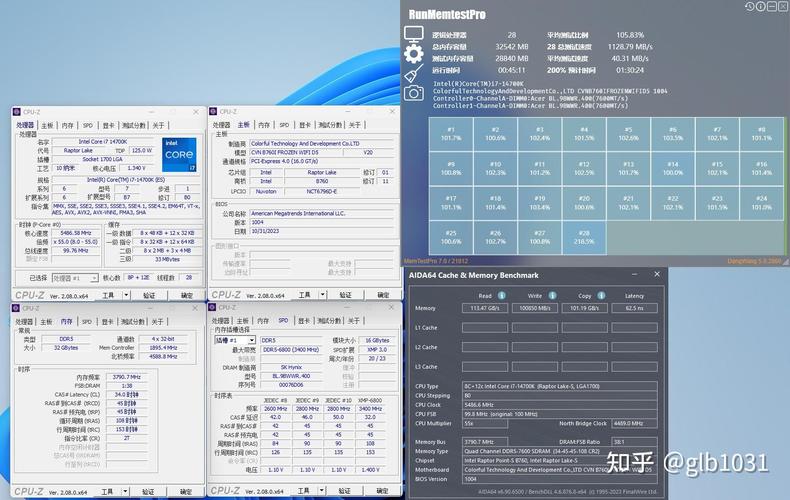Click the title bar icon of CPU-Z processor window
Image resolution: width=790 pixels, height=500 pixels.
17,111
